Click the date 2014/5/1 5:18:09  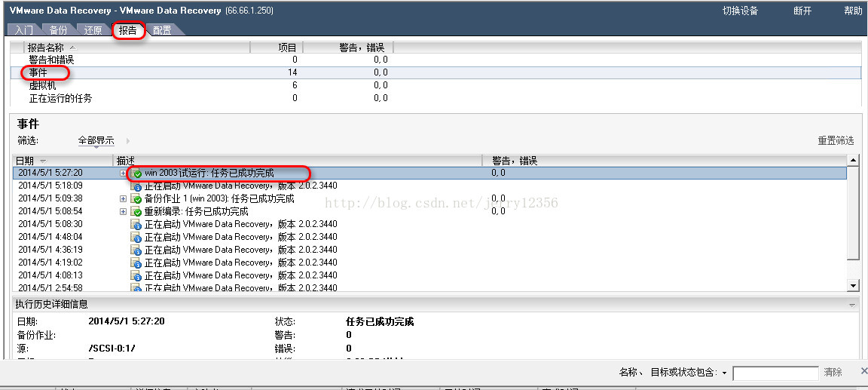[50, 186]
